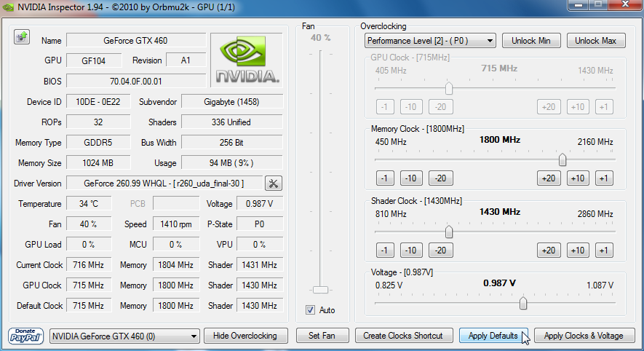This screenshot has height=351, width=644.
Task: Decrease Shader Clock with -10 button
Action: pyautogui.click(x=411, y=251)
